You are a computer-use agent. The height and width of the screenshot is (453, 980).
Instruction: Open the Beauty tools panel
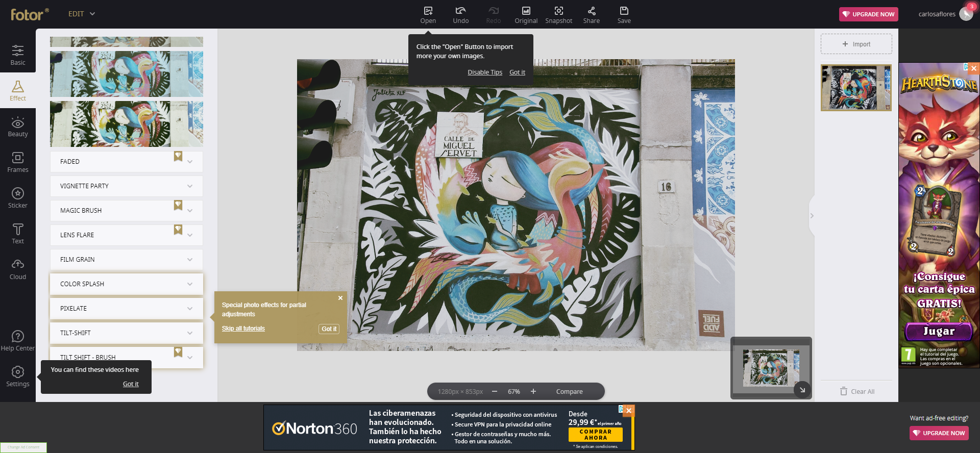[x=18, y=127]
